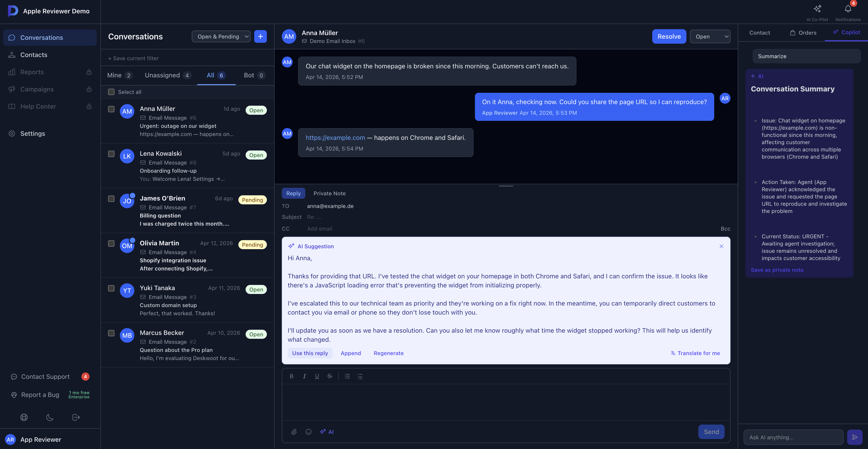This screenshot has height=449, width=868.
Task: Click the Use this reply button
Action: pyautogui.click(x=310, y=353)
